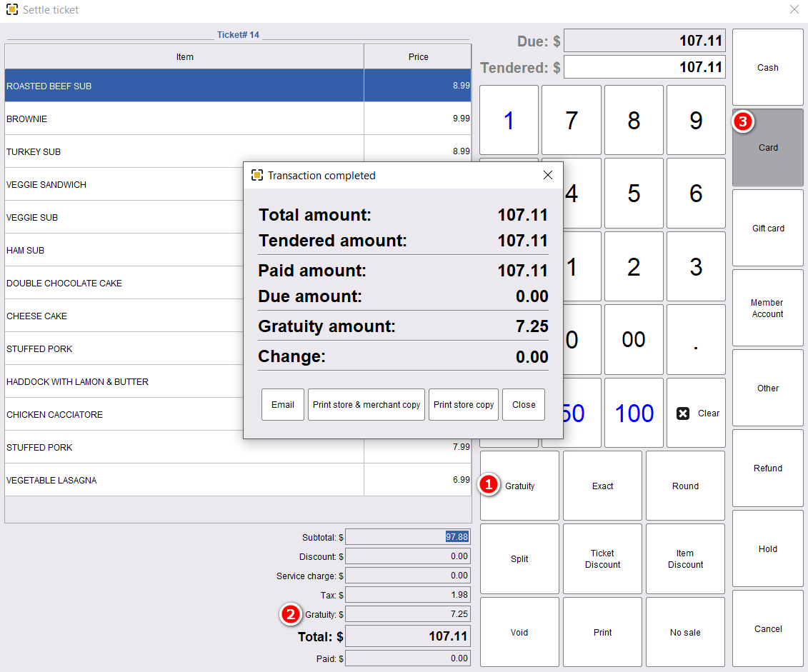This screenshot has width=808, height=672.
Task: Click the No sale button
Action: pos(685,632)
